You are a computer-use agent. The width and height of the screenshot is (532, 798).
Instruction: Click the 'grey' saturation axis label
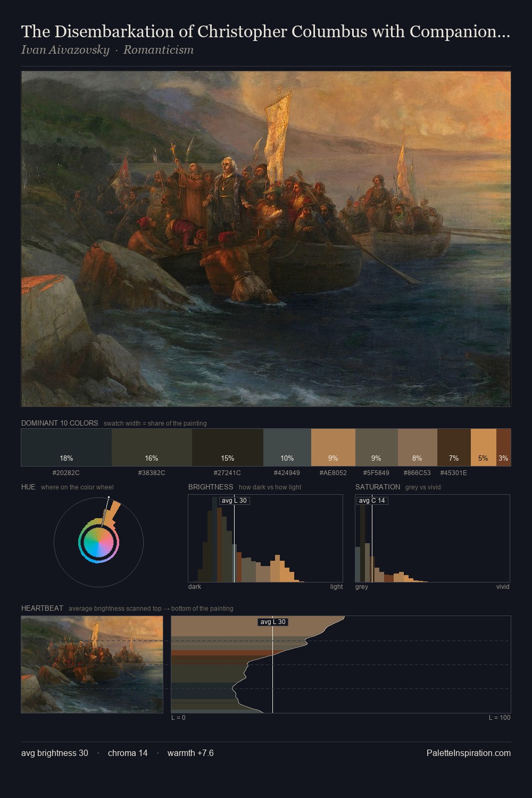pos(362,587)
